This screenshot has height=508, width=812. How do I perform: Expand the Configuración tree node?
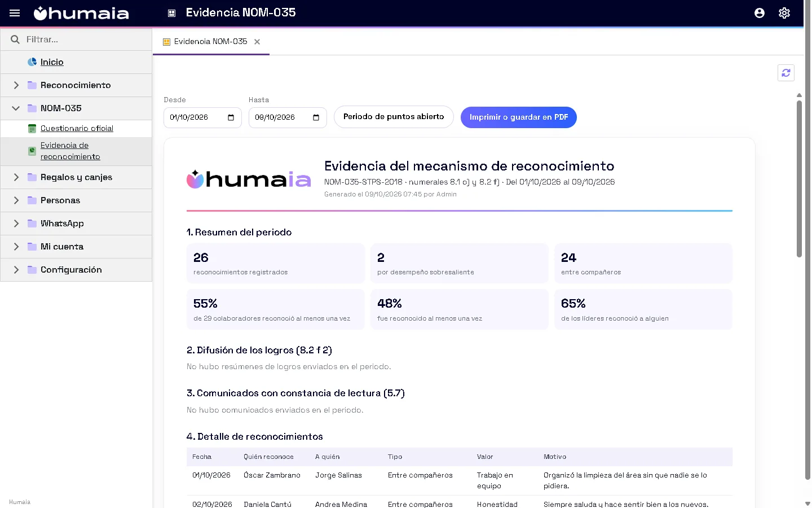(16, 270)
